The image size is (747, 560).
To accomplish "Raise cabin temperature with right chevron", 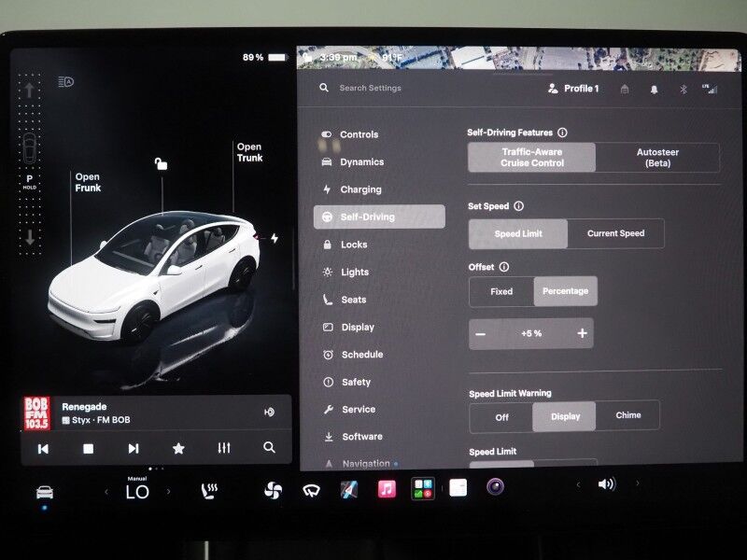I will pos(169,492).
